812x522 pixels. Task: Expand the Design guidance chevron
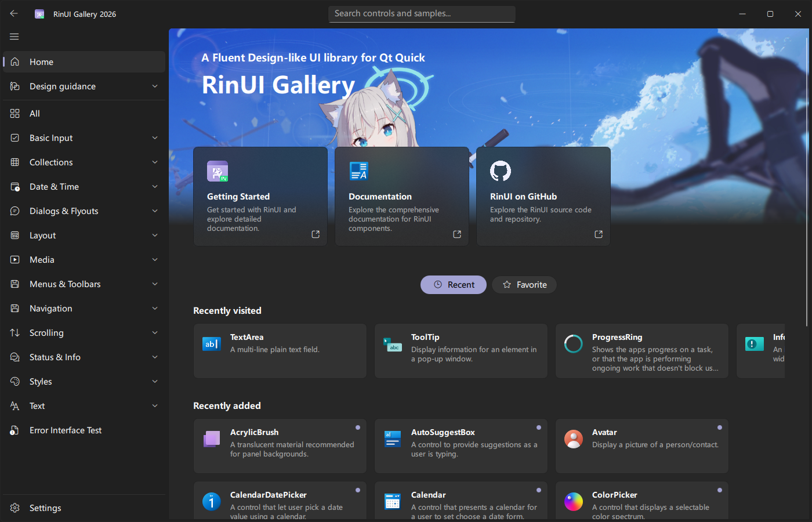(155, 86)
